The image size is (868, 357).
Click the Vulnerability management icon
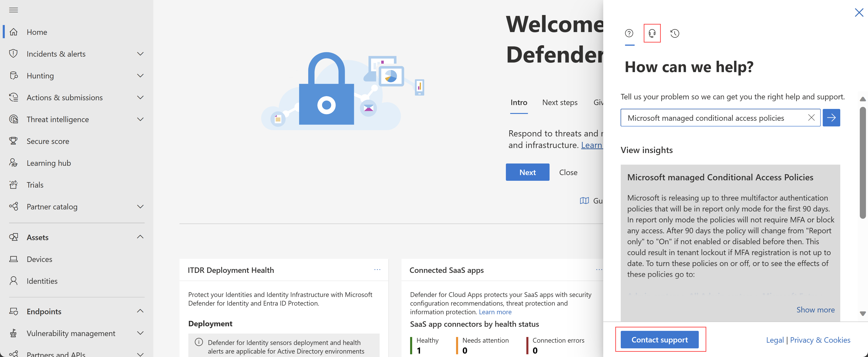[x=15, y=333]
